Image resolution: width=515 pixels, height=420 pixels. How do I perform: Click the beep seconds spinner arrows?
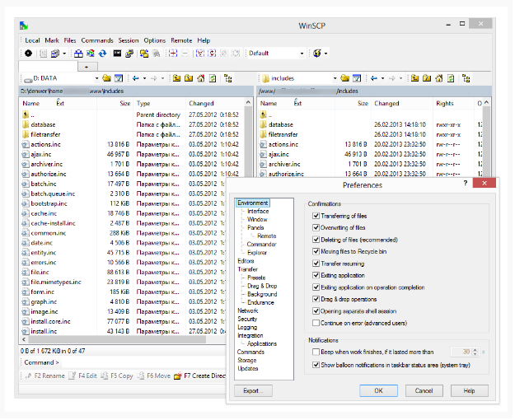click(x=475, y=352)
